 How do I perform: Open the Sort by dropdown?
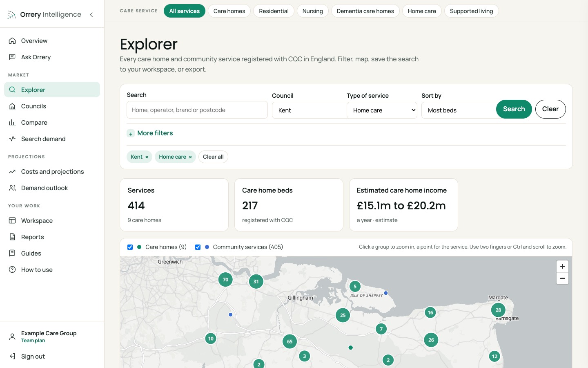coord(459,110)
